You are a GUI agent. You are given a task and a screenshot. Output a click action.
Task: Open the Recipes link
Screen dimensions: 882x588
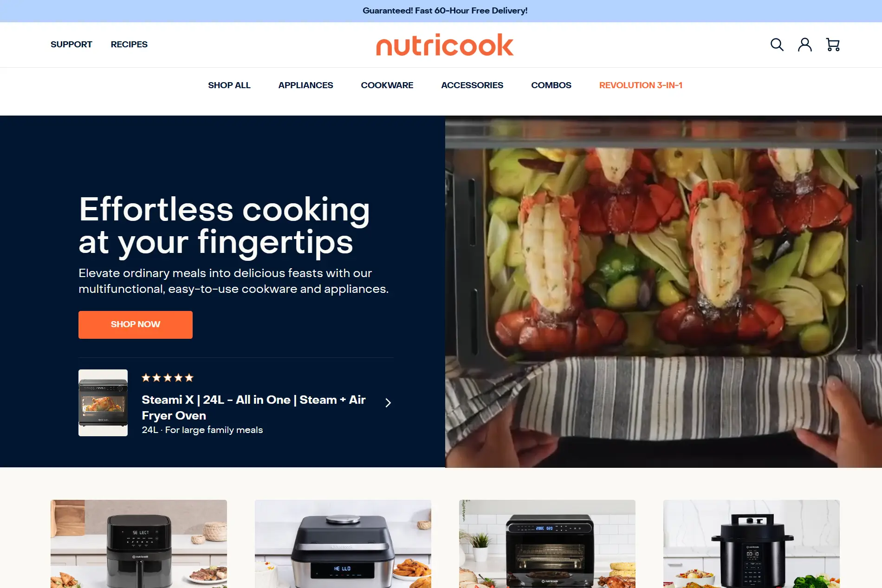(x=129, y=45)
